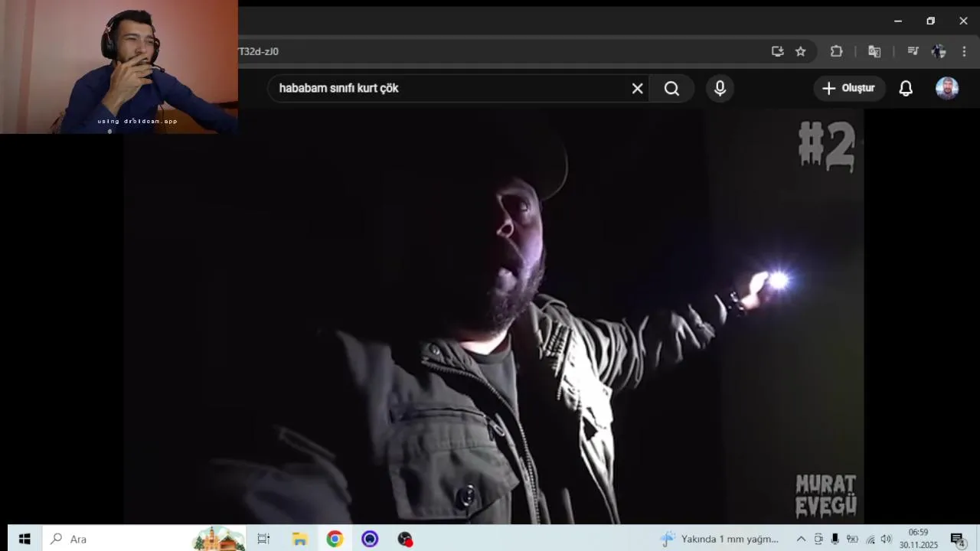
Task: Open File Explorer from the taskbar
Action: click(x=299, y=539)
